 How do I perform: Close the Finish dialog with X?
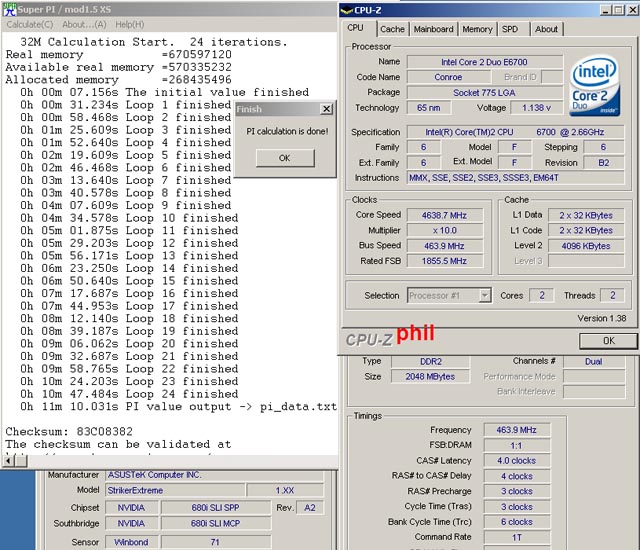[x=327, y=109]
